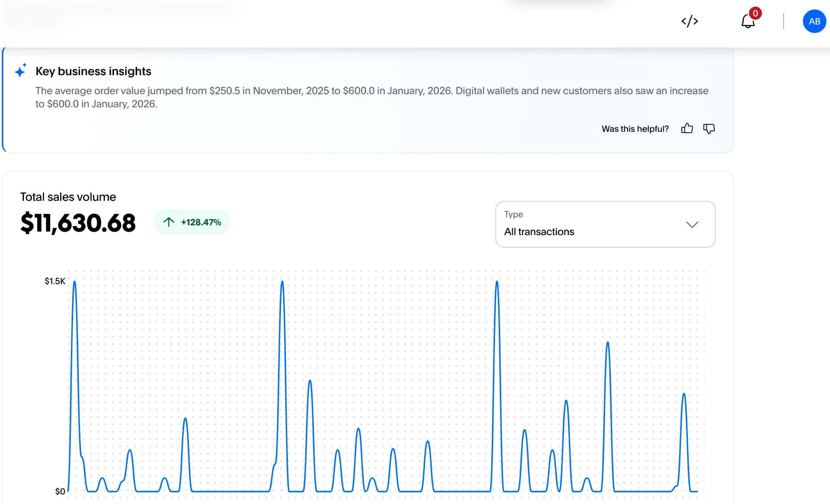The height and width of the screenshot is (504, 830).
Task: Click the $0 axis label
Action: pyautogui.click(x=60, y=491)
